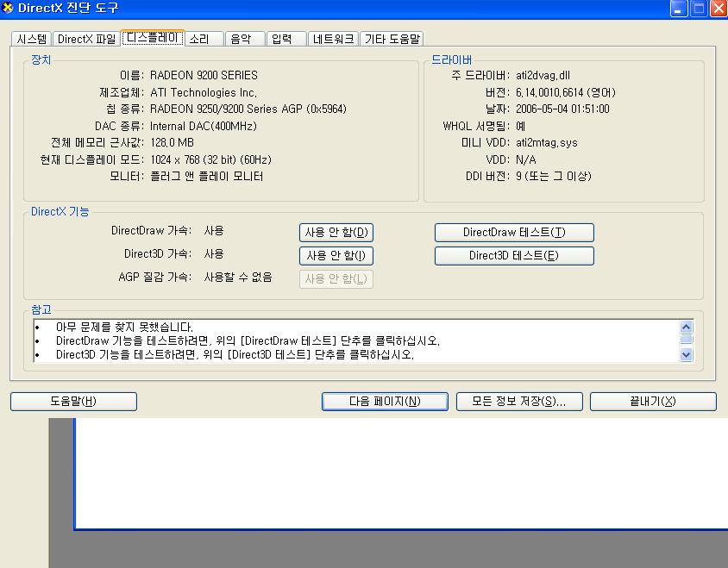728x568 pixels.
Task: Run the DirectDraw 테스트(T) button
Action: point(514,233)
